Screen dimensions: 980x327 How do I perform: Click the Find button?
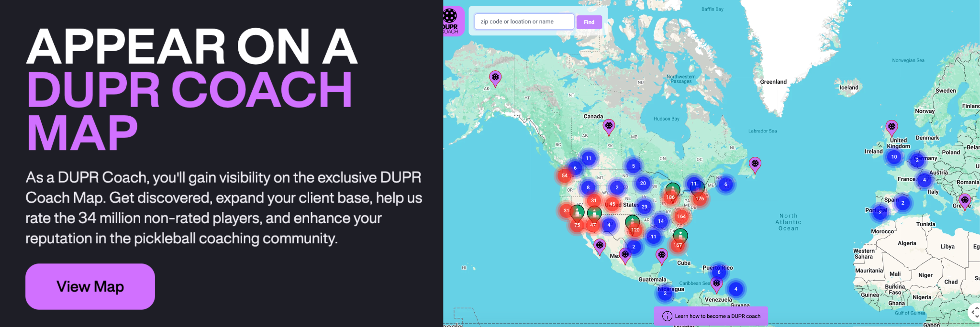point(589,22)
